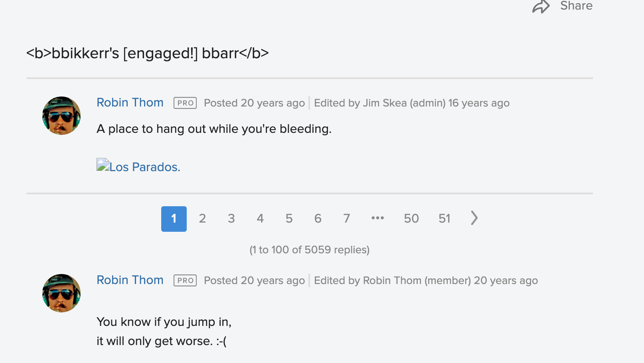The image size is (644, 363).
Task: Go to page 5 of replies
Action: coord(289,219)
